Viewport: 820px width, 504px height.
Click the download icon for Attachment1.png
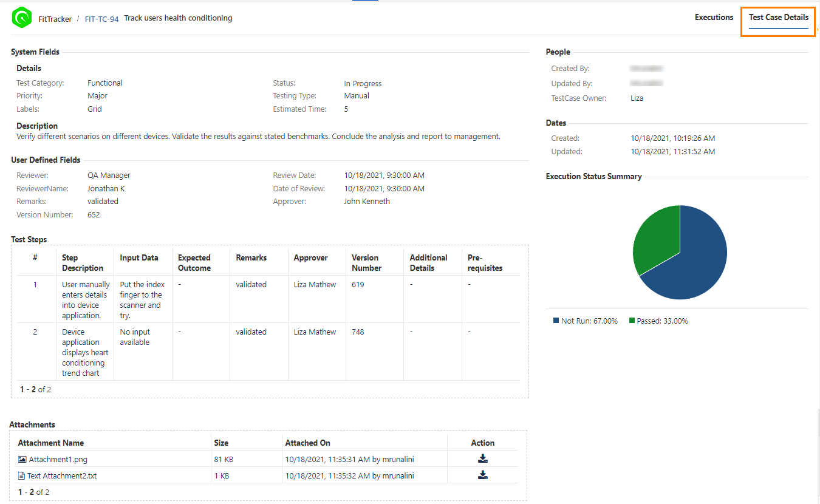(x=482, y=458)
